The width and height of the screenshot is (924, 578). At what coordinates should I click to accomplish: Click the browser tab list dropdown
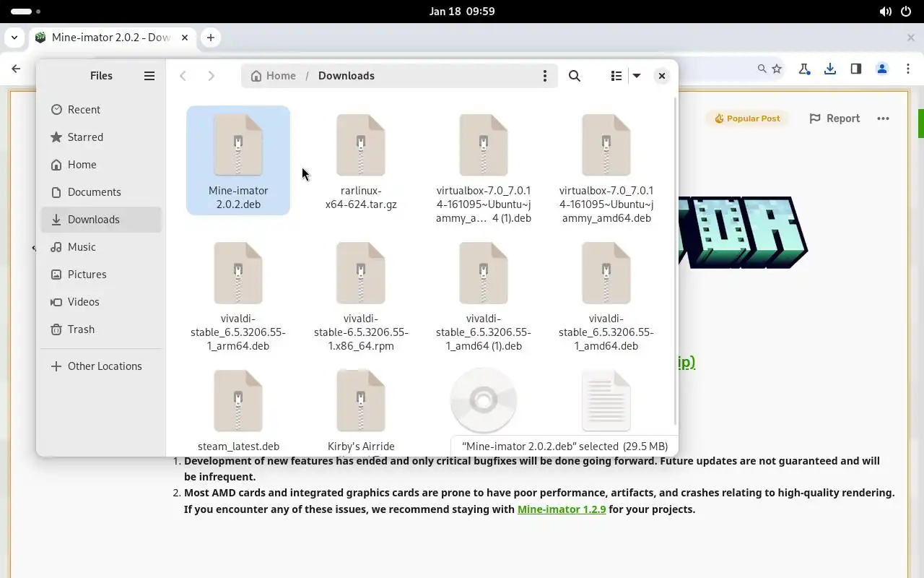14,38
